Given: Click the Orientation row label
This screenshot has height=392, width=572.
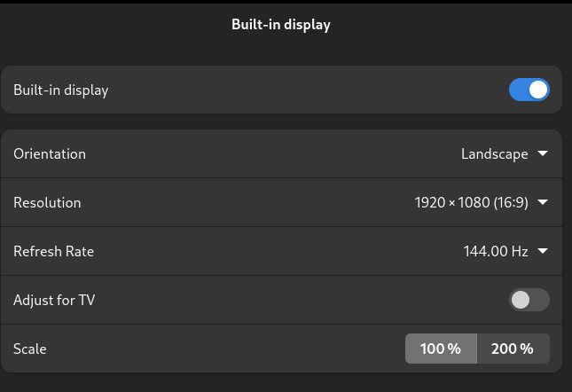Looking at the screenshot, I should pos(50,153).
